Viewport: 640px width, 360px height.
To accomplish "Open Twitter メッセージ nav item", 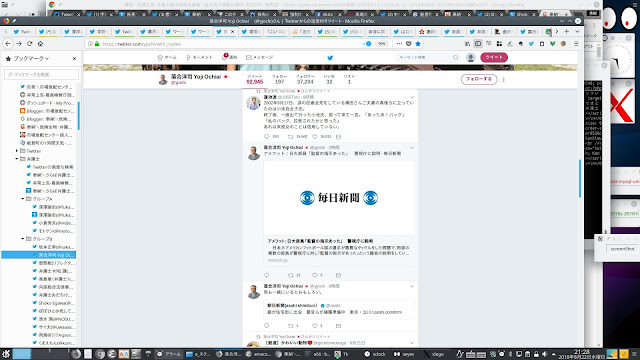I will pos(260,58).
